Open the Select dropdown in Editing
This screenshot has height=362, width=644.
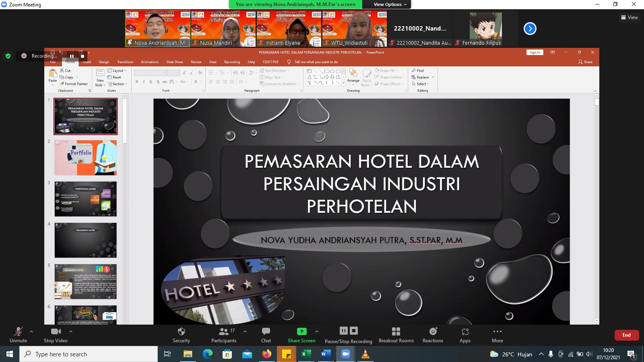coord(421,84)
